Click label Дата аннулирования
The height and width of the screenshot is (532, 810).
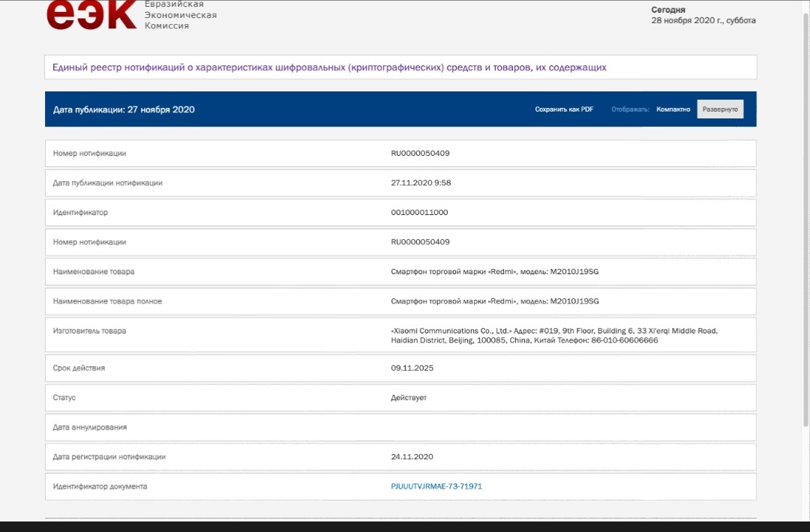[x=89, y=427]
